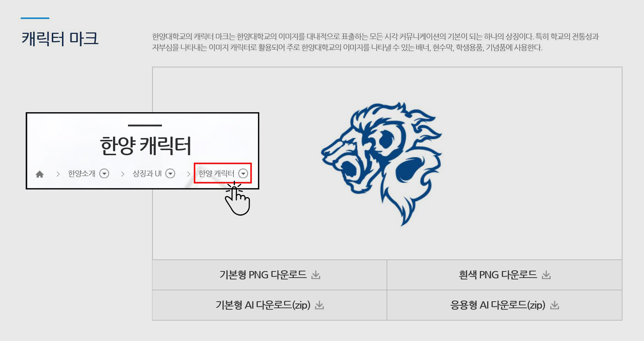The image size is (644, 341).
Task: Click the pointing hand cursor graphic
Action: 237,199
